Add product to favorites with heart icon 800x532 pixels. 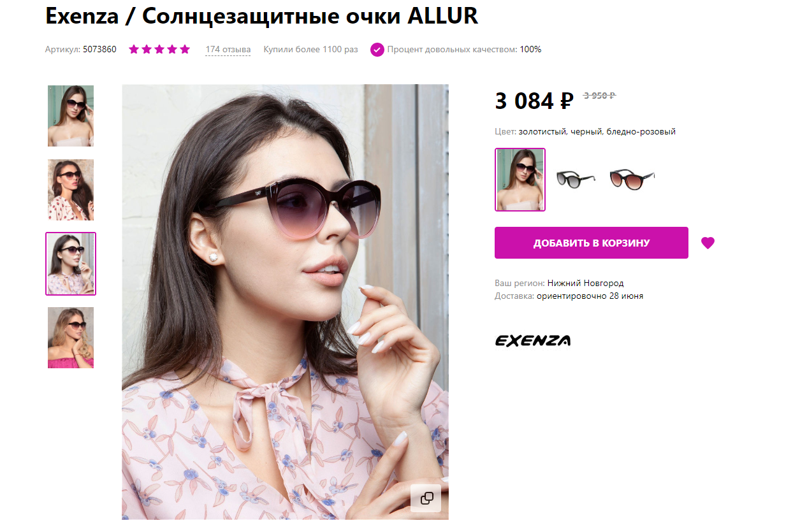[708, 243]
